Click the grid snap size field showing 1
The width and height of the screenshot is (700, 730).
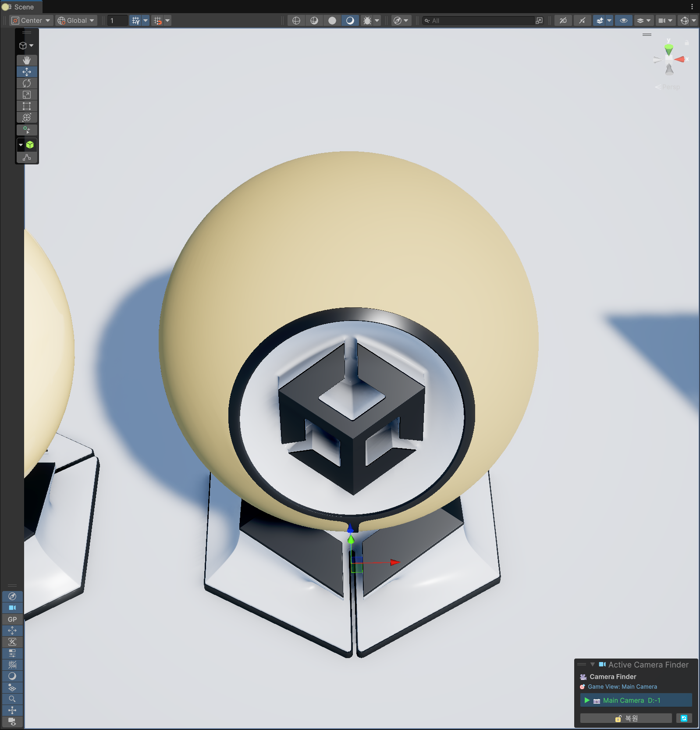pyautogui.click(x=117, y=21)
